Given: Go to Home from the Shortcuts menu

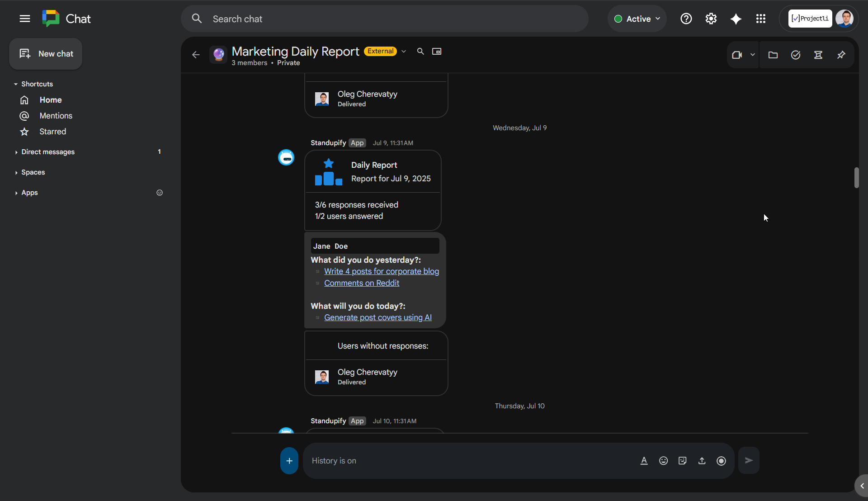Looking at the screenshot, I should click(x=50, y=100).
